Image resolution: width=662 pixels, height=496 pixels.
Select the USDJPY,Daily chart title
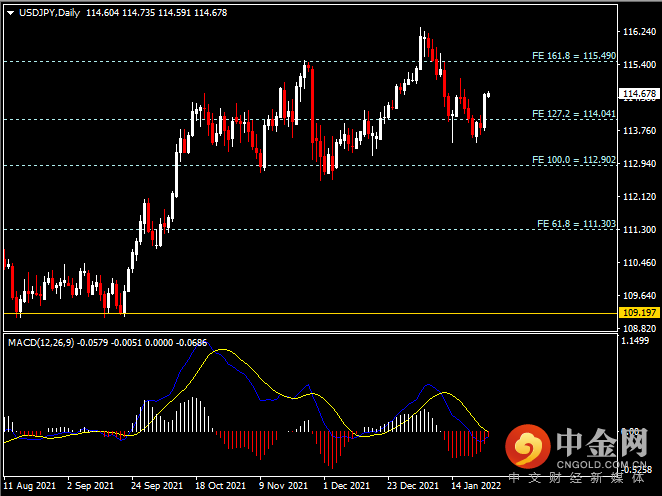click(x=49, y=13)
